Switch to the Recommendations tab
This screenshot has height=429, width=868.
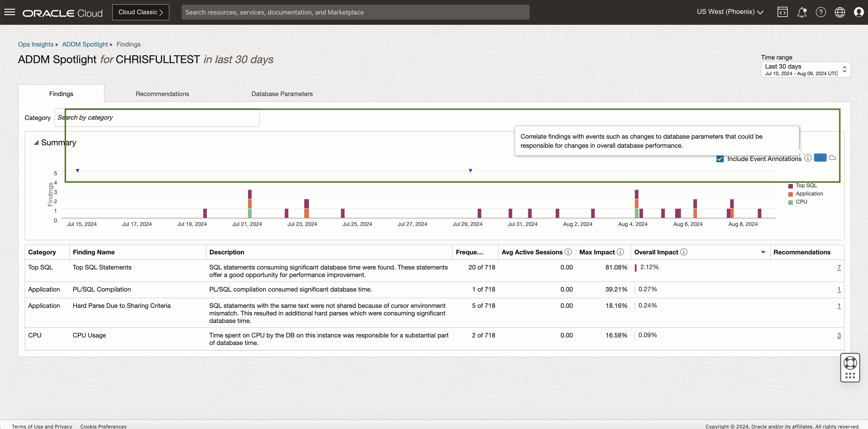coord(162,94)
